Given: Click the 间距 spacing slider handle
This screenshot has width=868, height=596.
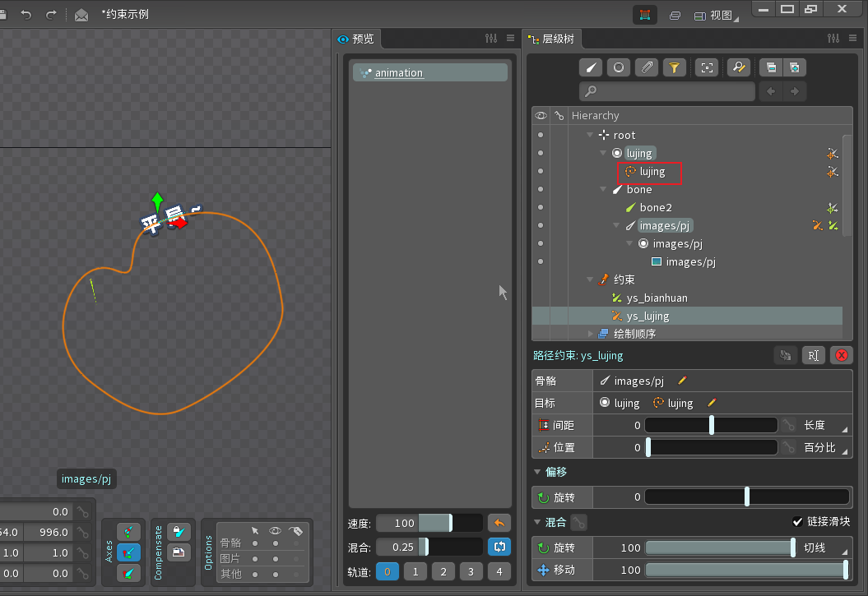Looking at the screenshot, I should 712,425.
